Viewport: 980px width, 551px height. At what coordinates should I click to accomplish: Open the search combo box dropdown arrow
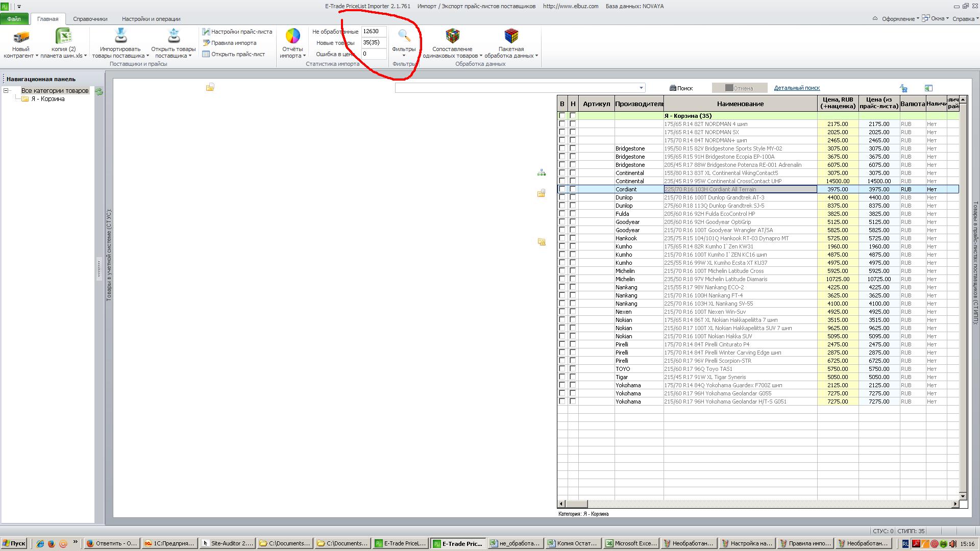641,88
